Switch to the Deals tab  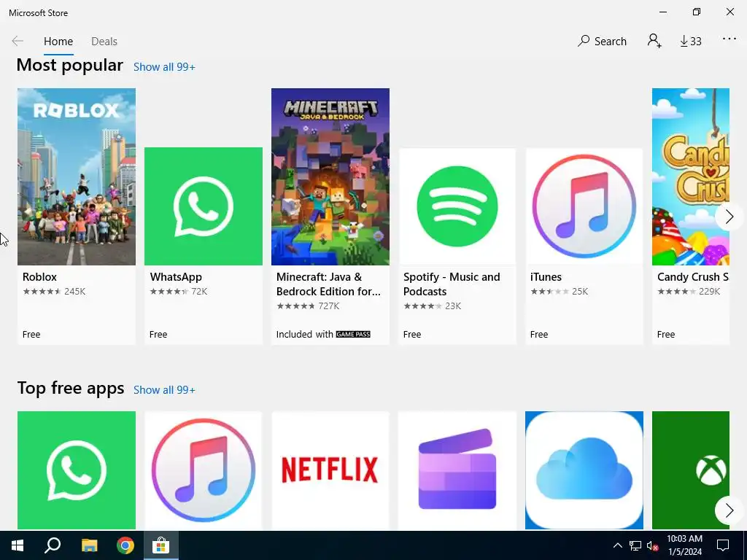[104, 42]
